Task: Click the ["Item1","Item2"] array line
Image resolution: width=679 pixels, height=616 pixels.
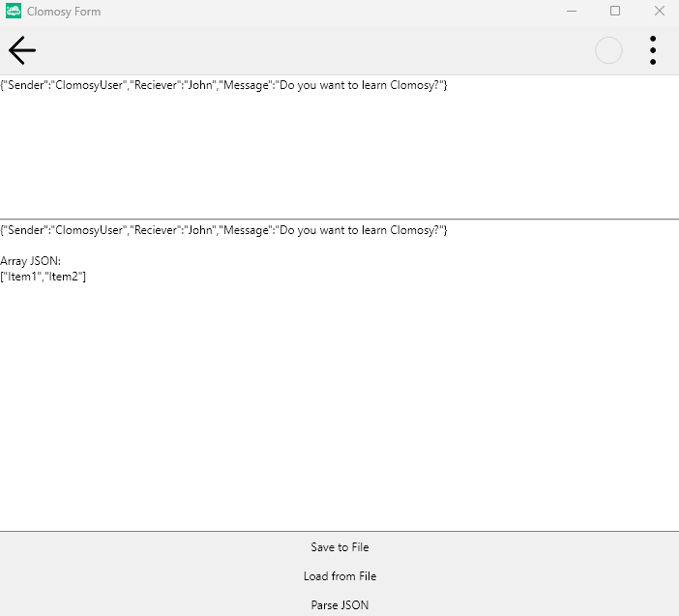Action: 44,277
